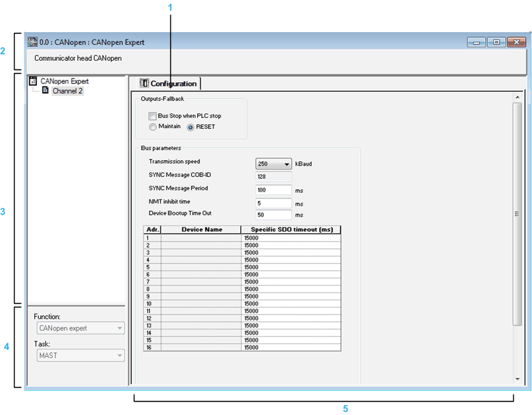Open the Transmission speed kBaud dropdown
532x415 pixels.
(274, 164)
